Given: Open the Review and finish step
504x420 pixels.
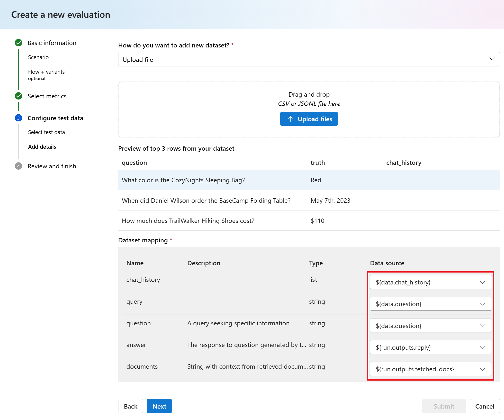Looking at the screenshot, I should click(x=52, y=166).
